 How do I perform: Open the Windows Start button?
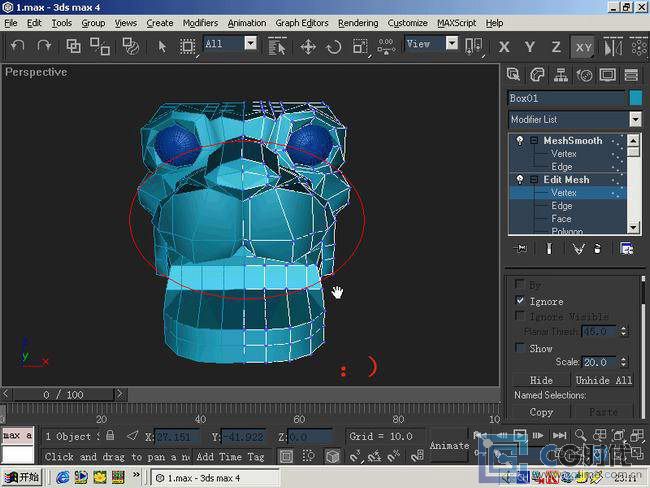[22, 477]
